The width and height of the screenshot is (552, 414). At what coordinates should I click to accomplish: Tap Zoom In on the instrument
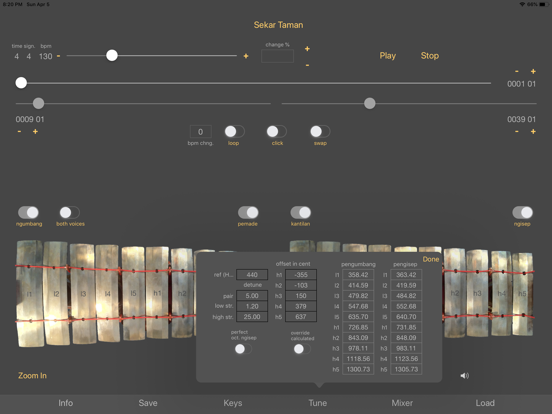coord(32,376)
